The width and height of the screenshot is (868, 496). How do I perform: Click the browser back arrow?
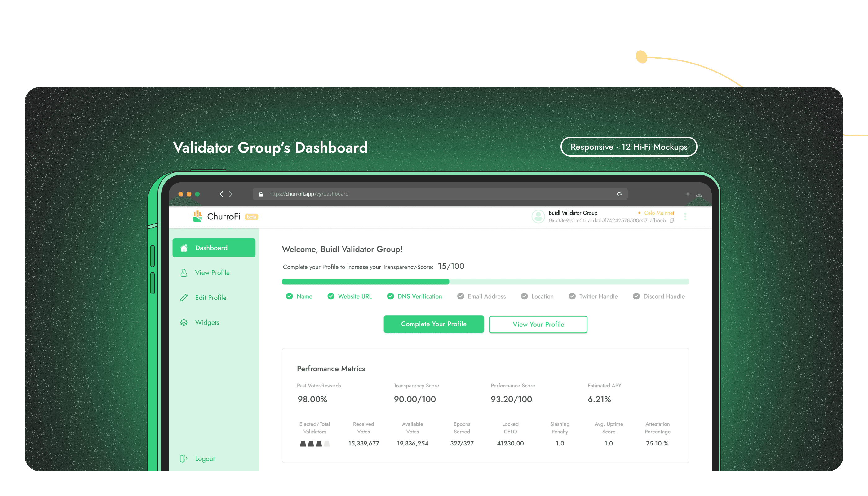[x=221, y=194]
